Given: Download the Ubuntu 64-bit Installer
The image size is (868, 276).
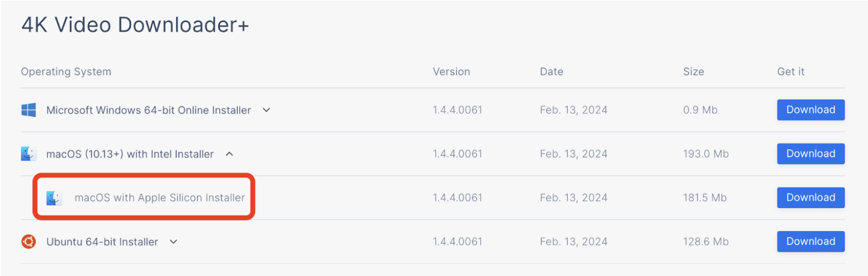Looking at the screenshot, I should pyautogui.click(x=811, y=241).
